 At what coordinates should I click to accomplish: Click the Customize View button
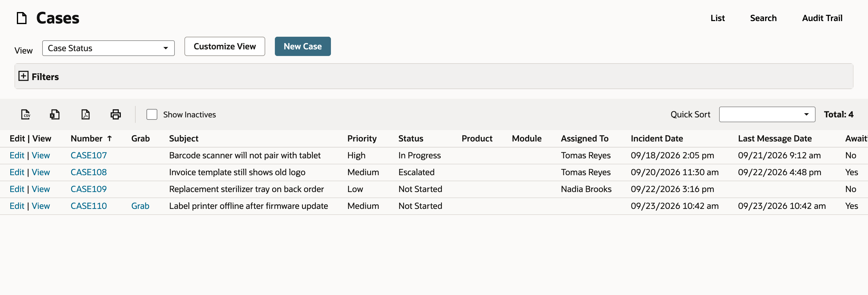pos(225,46)
